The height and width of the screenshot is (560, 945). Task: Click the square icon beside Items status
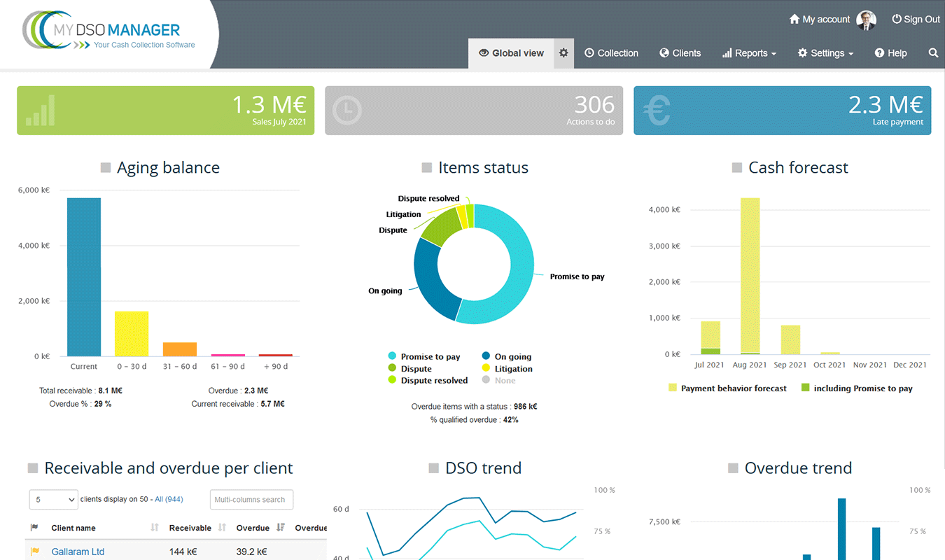[x=427, y=168]
